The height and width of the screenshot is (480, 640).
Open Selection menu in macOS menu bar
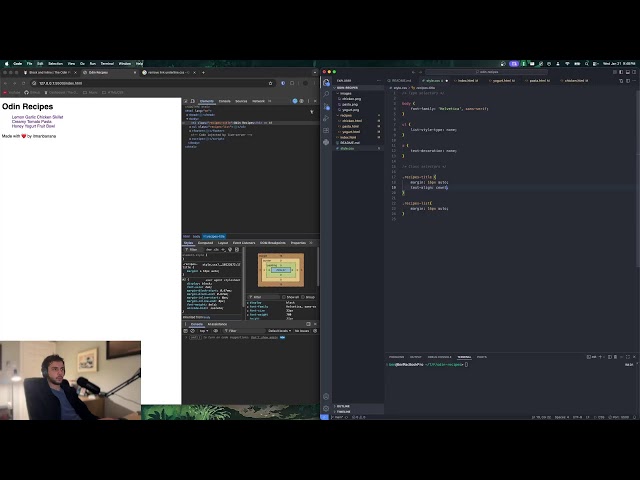point(56,64)
